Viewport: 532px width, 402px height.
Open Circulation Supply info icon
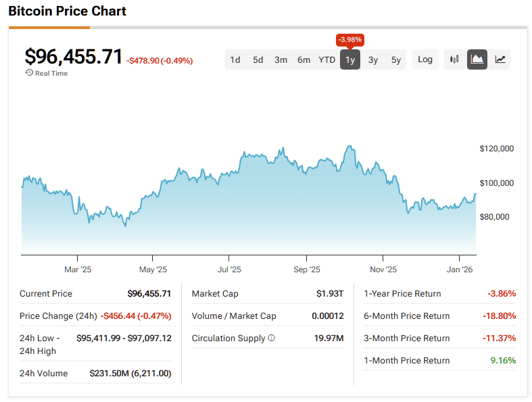click(271, 338)
